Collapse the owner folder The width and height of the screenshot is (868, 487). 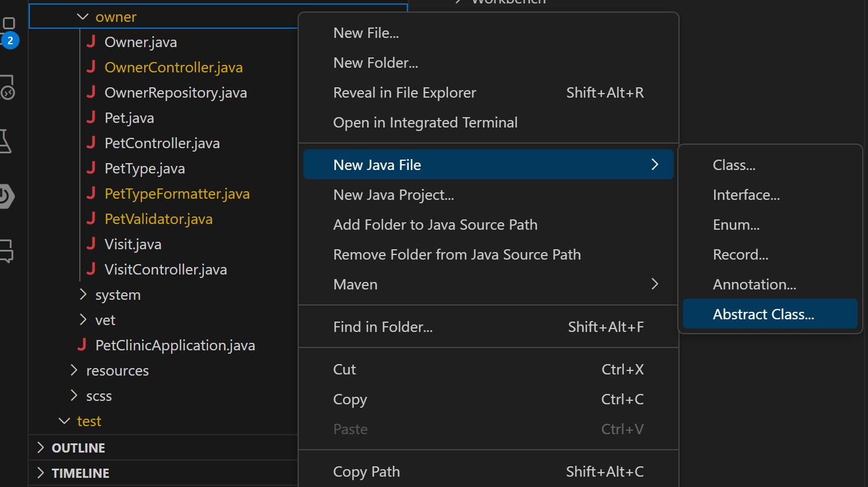82,16
